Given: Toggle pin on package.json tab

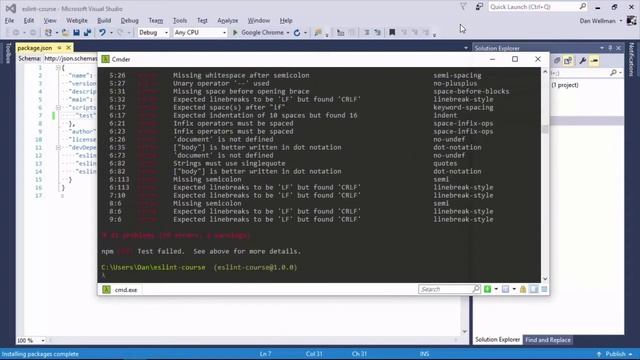Looking at the screenshot, I should tap(59, 48).
